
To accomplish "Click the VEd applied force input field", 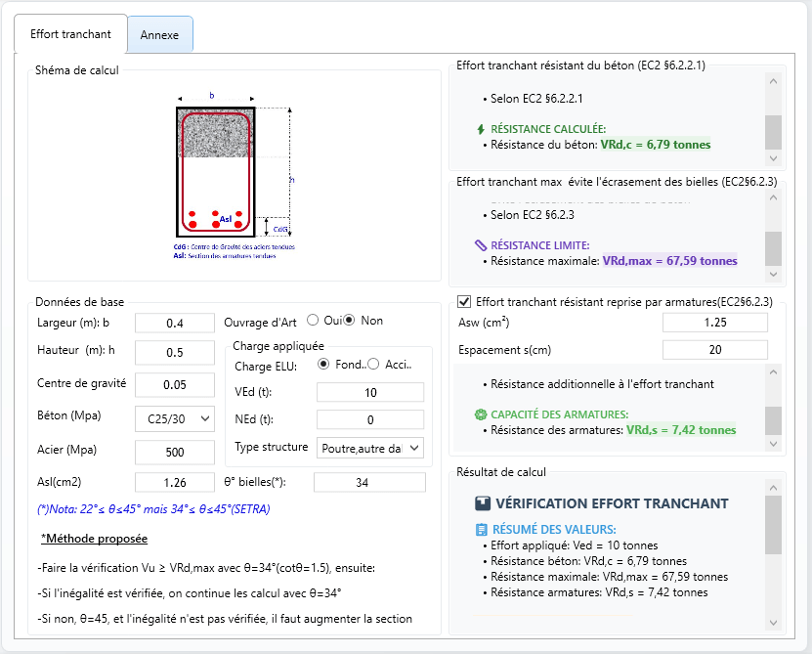I will click(369, 392).
